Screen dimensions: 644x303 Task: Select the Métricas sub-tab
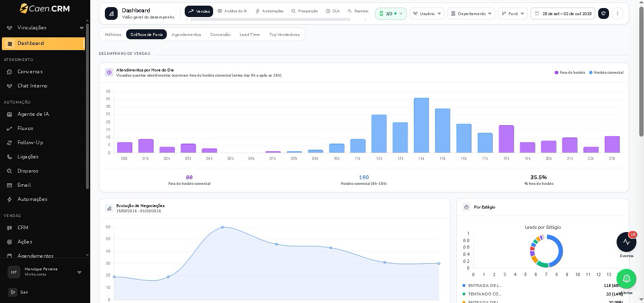pyautogui.click(x=113, y=35)
